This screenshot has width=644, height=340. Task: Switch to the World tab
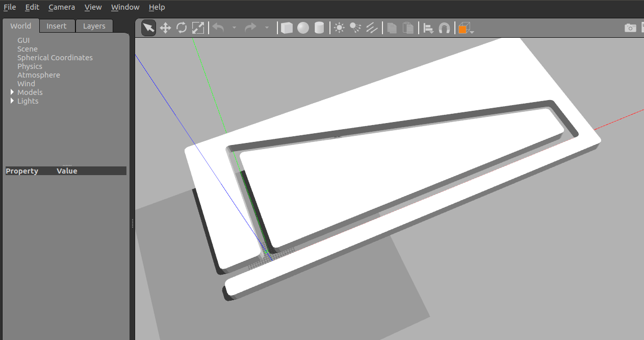20,26
